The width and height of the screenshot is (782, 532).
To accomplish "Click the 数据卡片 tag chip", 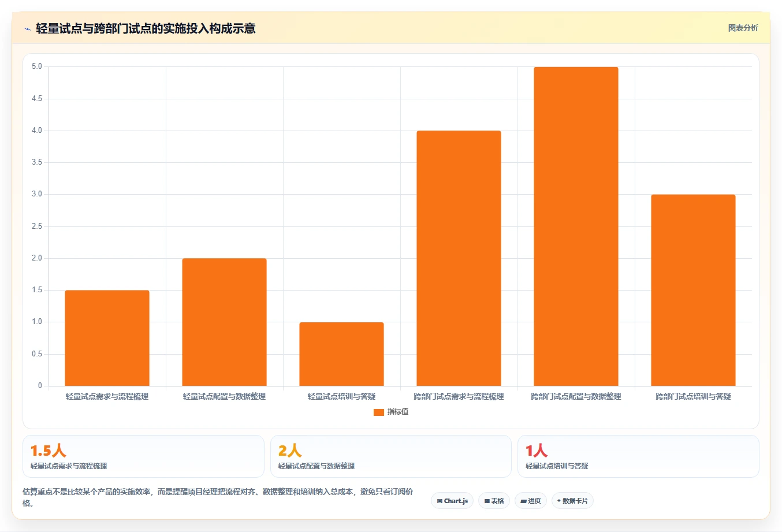I will [572, 501].
